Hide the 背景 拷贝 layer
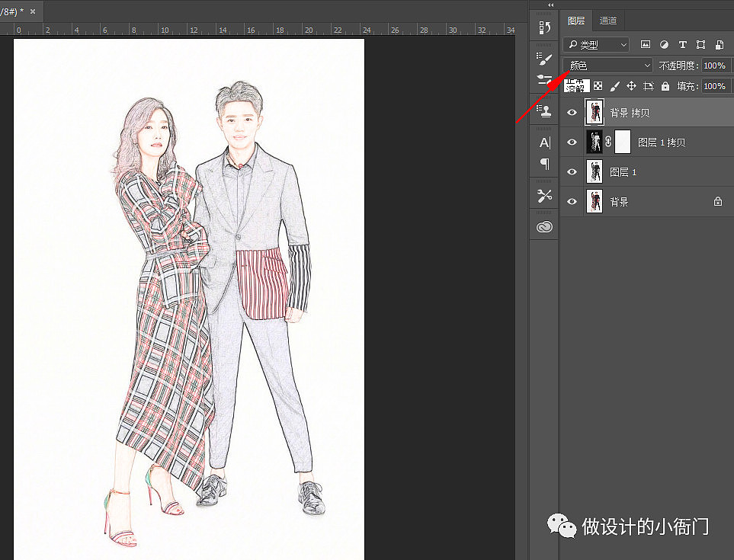The width and height of the screenshot is (734, 560). pyautogui.click(x=572, y=113)
